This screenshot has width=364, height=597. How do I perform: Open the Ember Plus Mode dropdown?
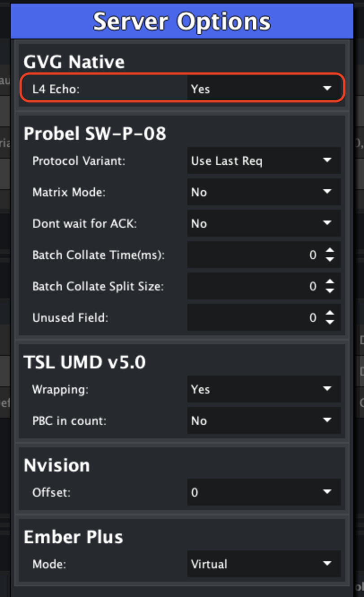pos(264,564)
